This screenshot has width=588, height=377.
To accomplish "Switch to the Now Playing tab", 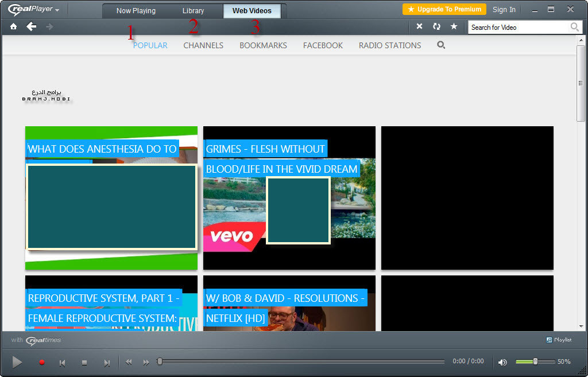I will coord(136,11).
